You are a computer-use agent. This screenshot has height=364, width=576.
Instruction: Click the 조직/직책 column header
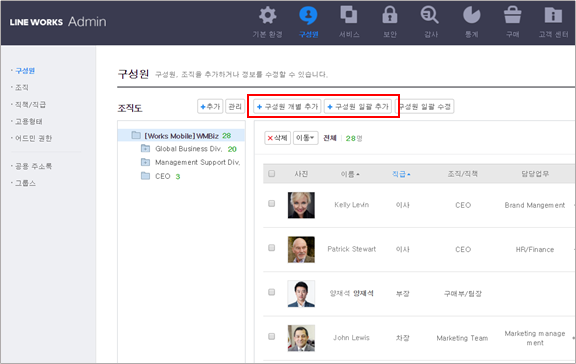tap(462, 174)
